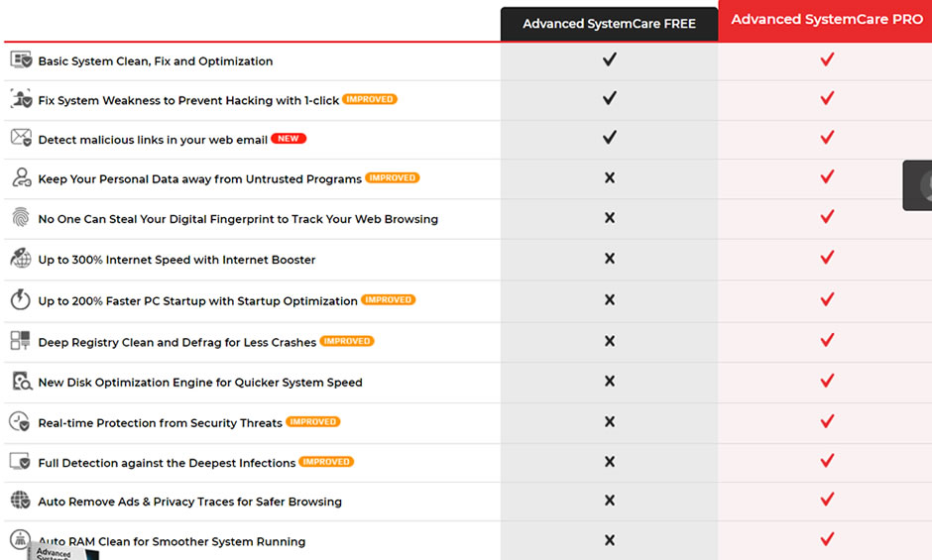Viewport: 932px width, 560px height.
Task: Click the Internet Booster rocket globe icon
Action: 21,258
